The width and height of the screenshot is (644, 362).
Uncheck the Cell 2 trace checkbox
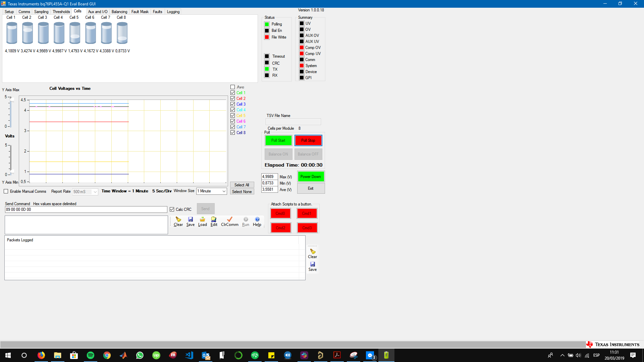click(x=232, y=99)
